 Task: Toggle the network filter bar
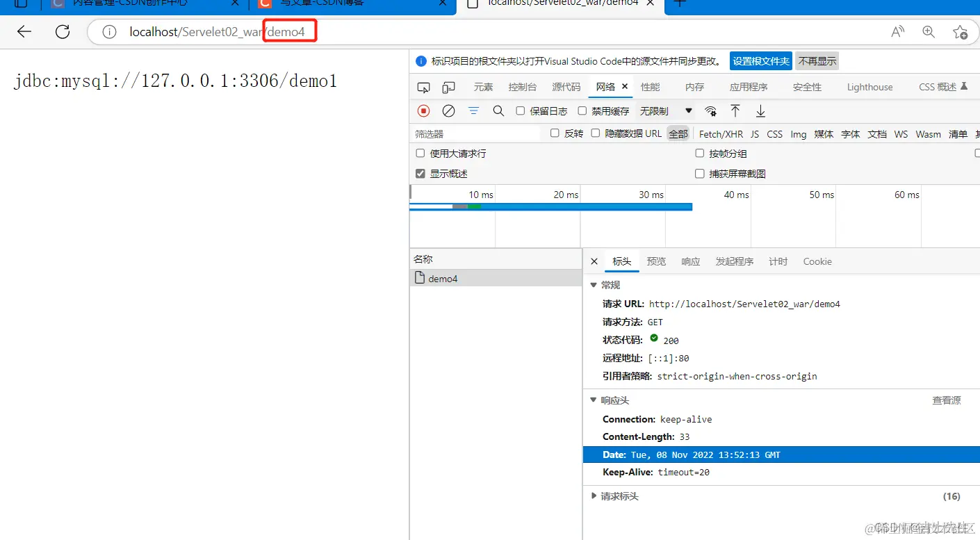[473, 111]
